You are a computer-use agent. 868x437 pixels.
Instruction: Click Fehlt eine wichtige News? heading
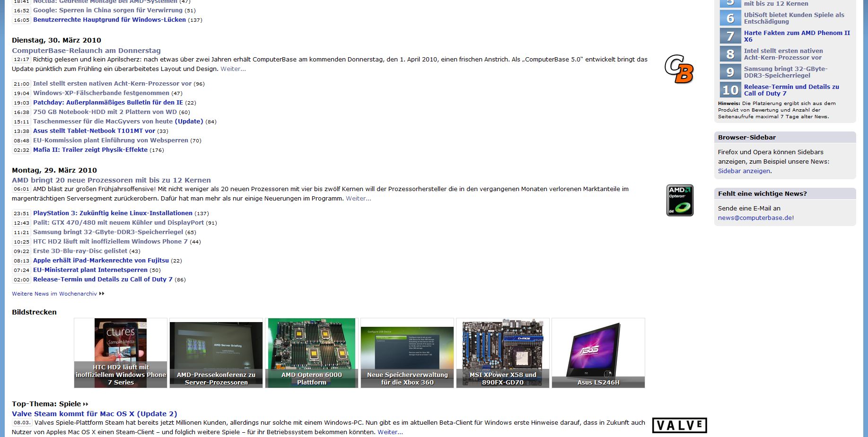[x=762, y=194]
